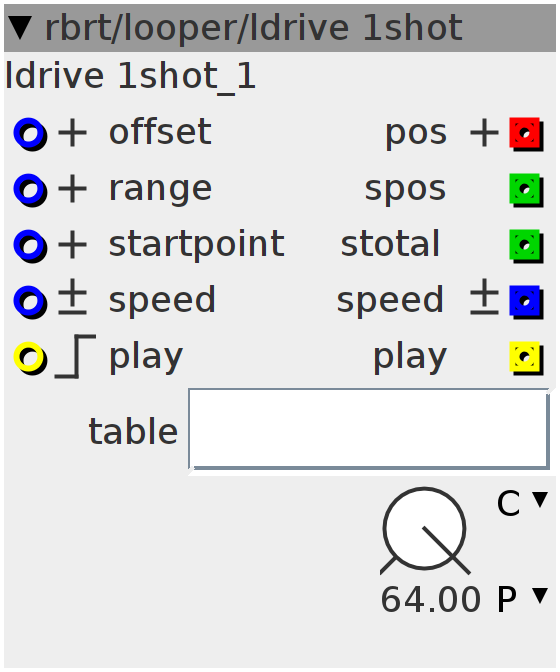Click the red pos outlet port
The height and width of the screenshot is (672, 560).
coord(526,134)
